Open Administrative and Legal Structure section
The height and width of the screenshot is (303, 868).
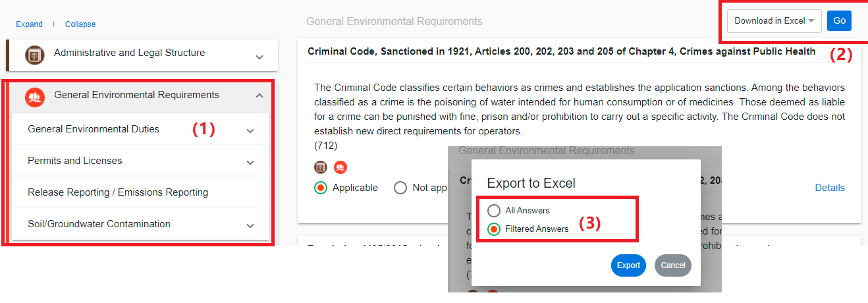pos(142,55)
